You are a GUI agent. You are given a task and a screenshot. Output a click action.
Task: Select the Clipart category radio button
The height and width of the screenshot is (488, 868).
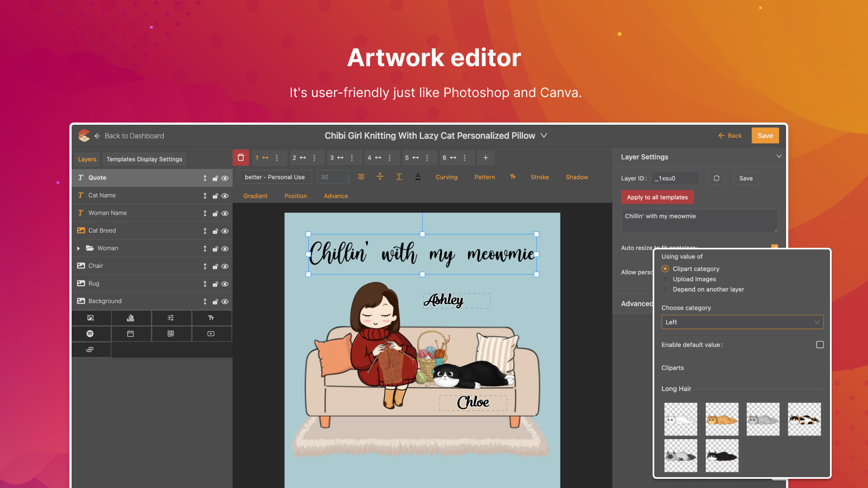coord(665,268)
